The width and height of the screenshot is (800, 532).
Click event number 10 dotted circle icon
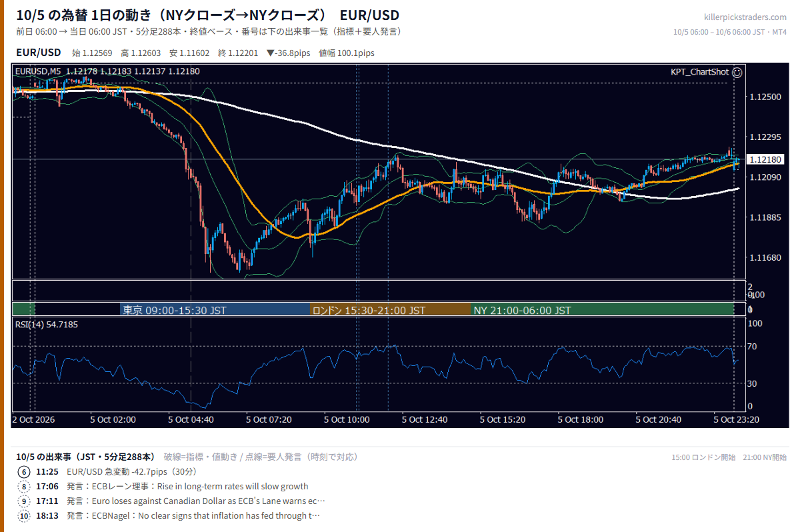coord(24,516)
